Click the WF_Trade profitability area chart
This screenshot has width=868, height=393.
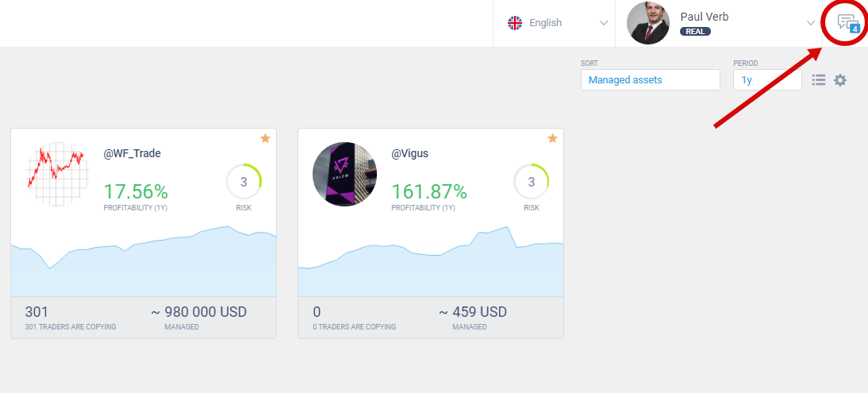[143, 266]
